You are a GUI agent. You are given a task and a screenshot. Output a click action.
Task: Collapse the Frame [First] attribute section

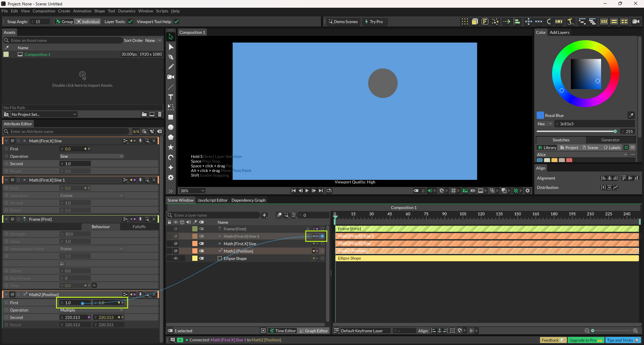coord(6,219)
